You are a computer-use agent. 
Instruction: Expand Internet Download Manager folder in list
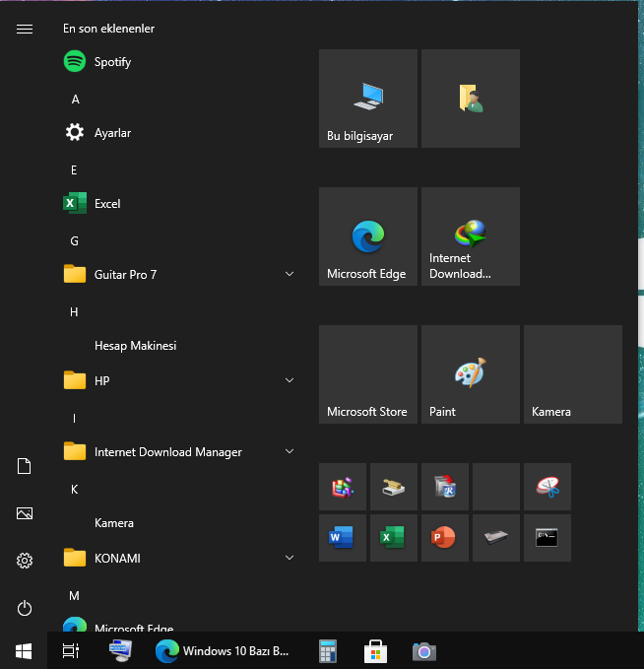289,451
